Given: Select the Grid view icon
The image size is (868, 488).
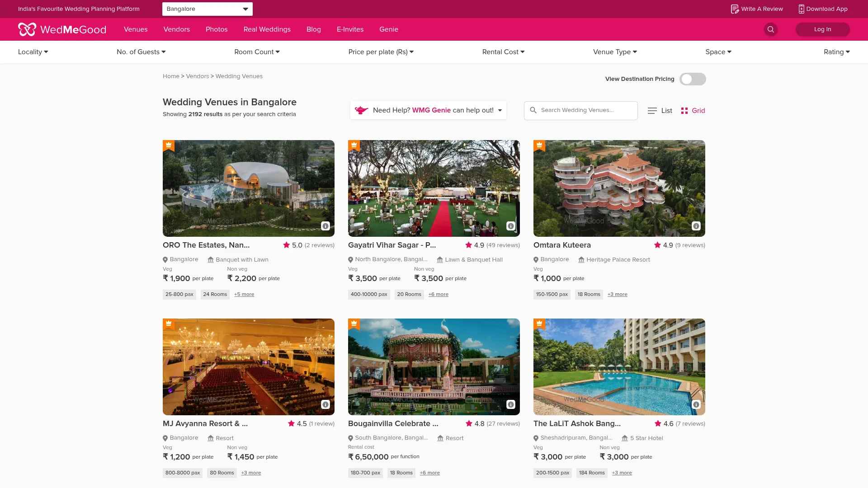Looking at the screenshot, I should pyautogui.click(x=684, y=110).
